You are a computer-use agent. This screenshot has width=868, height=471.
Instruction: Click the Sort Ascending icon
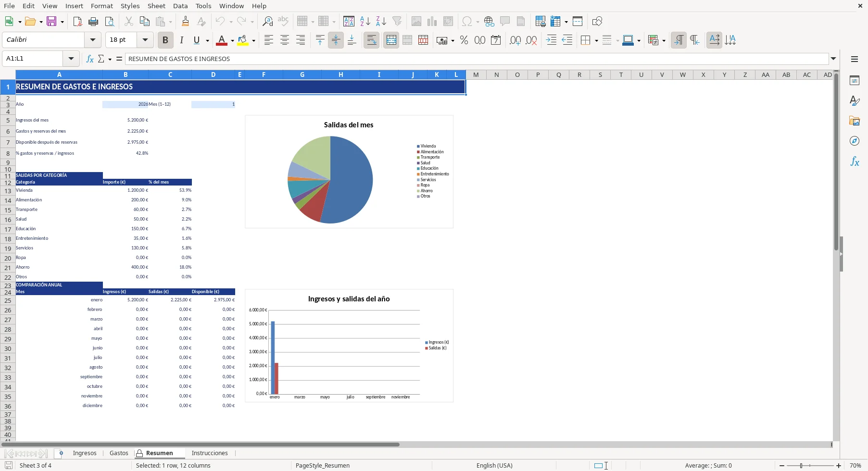365,21
